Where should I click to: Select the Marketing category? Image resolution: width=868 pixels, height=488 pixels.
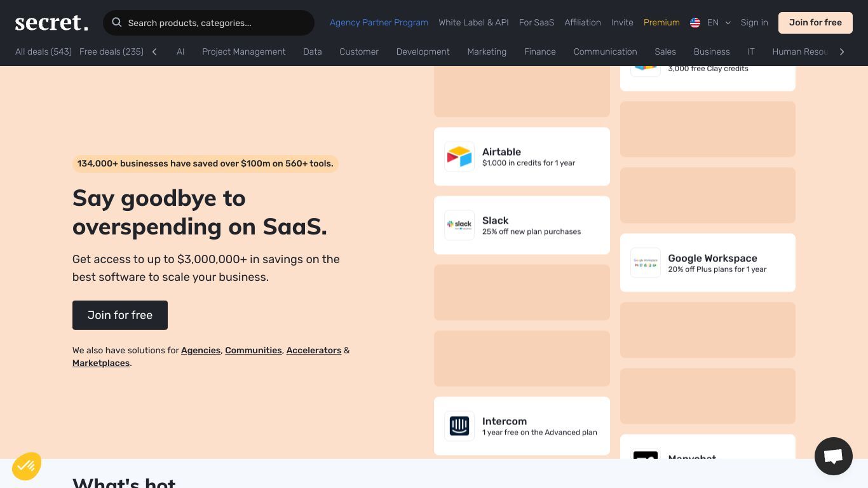coord(487,51)
